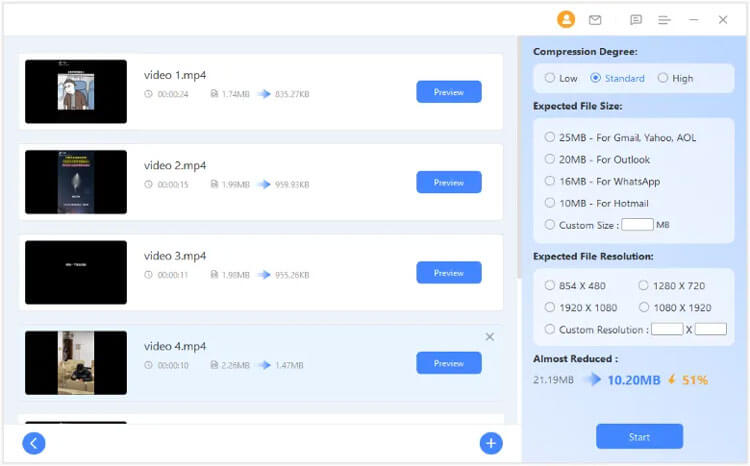
Task: Add more videos with plus icon
Action: click(490, 443)
